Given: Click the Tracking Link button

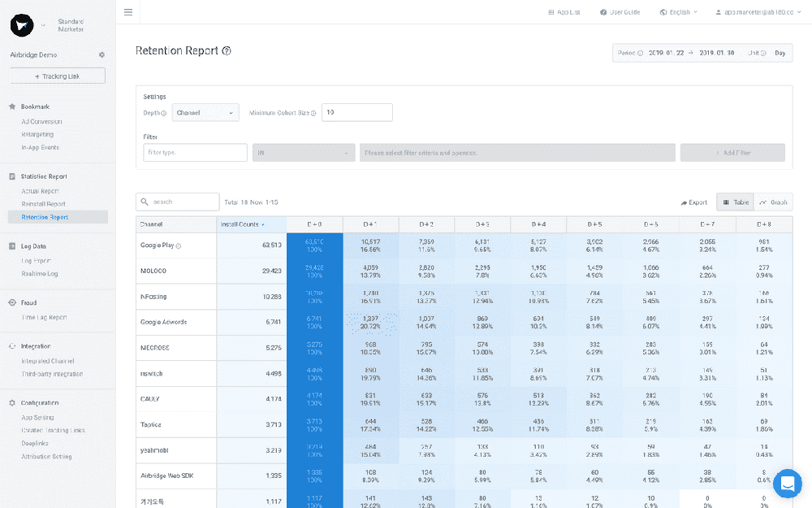Looking at the screenshot, I should (58, 76).
